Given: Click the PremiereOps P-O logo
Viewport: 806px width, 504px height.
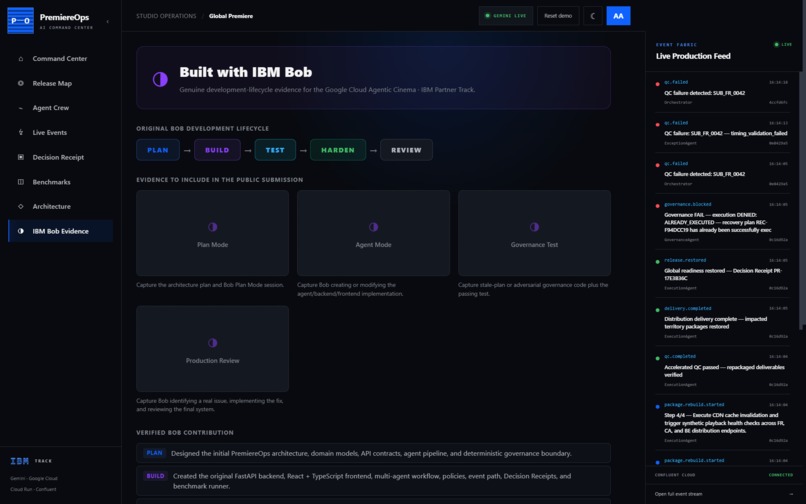Looking at the screenshot, I should coord(21,21).
